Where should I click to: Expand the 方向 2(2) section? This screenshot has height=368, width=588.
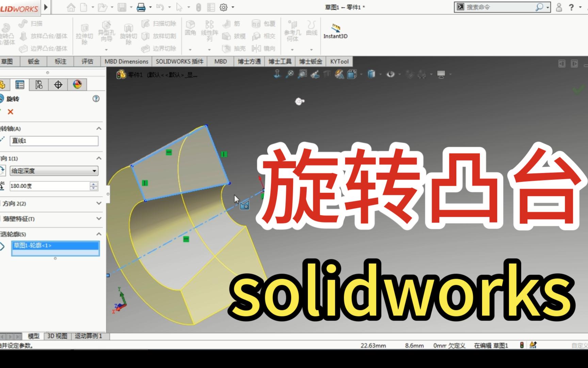(x=99, y=203)
